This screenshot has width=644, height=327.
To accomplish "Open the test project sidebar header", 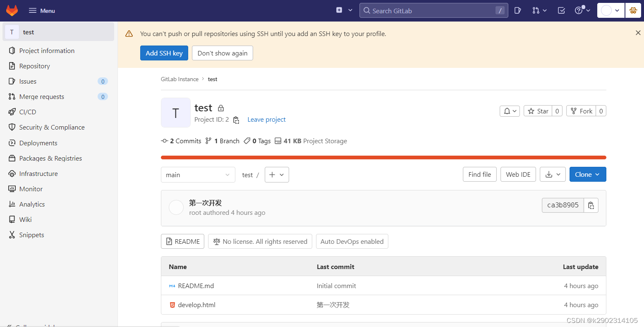I will (58, 32).
